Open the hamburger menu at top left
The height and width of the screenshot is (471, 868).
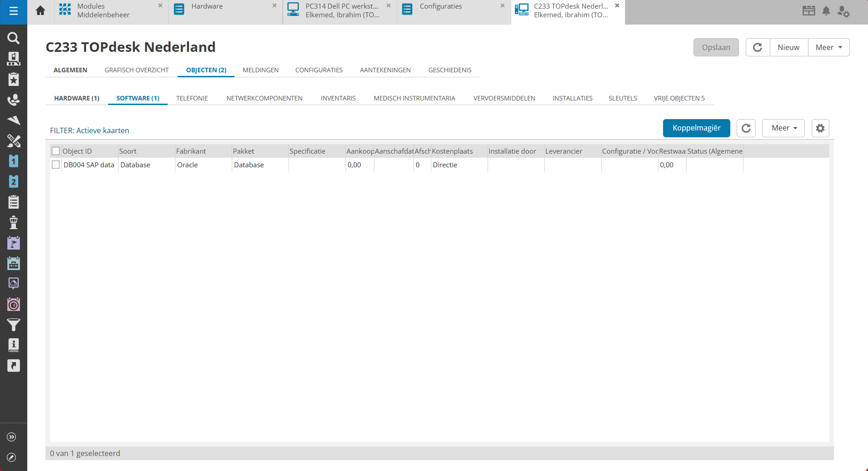tap(14, 11)
